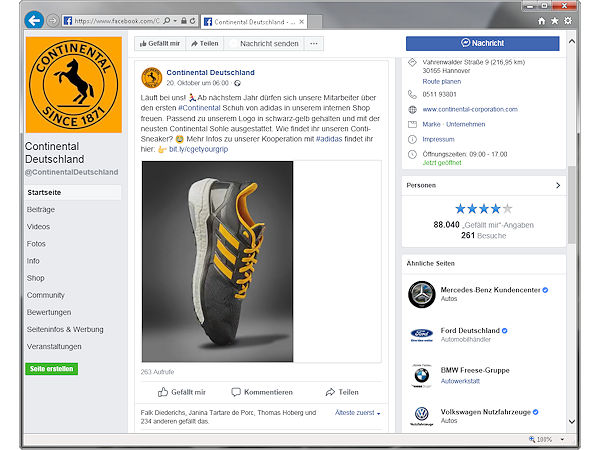The image size is (600, 450).
Task: Open the adidas sneaker post image
Action: pos(217,261)
